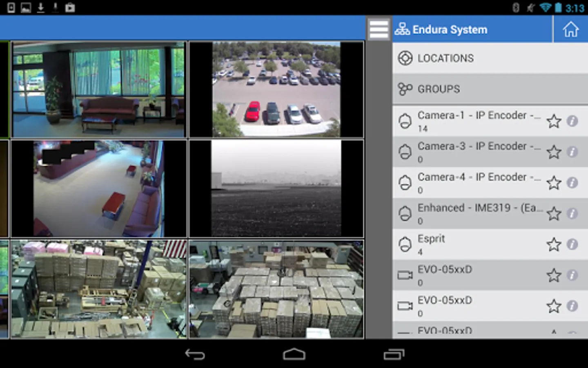Click Endura System network icon
Image resolution: width=588 pixels, height=368 pixels.
coord(402,29)
